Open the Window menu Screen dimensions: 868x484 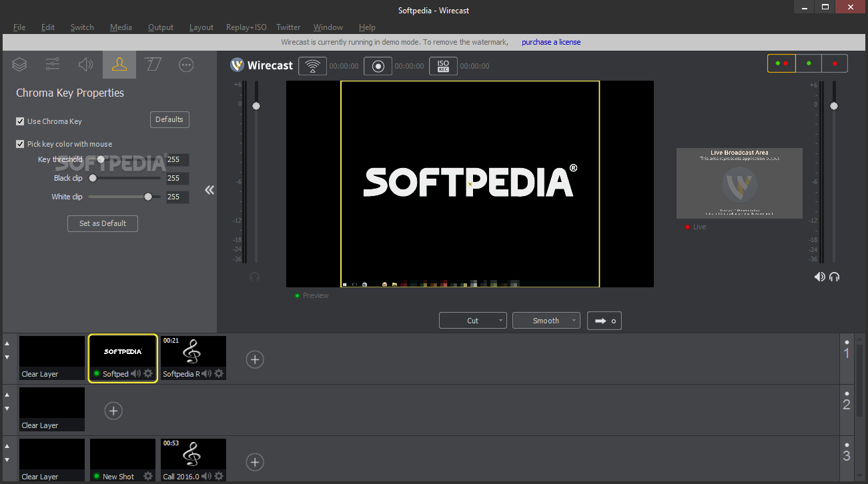pyautogui.click(x=328, y=27)
